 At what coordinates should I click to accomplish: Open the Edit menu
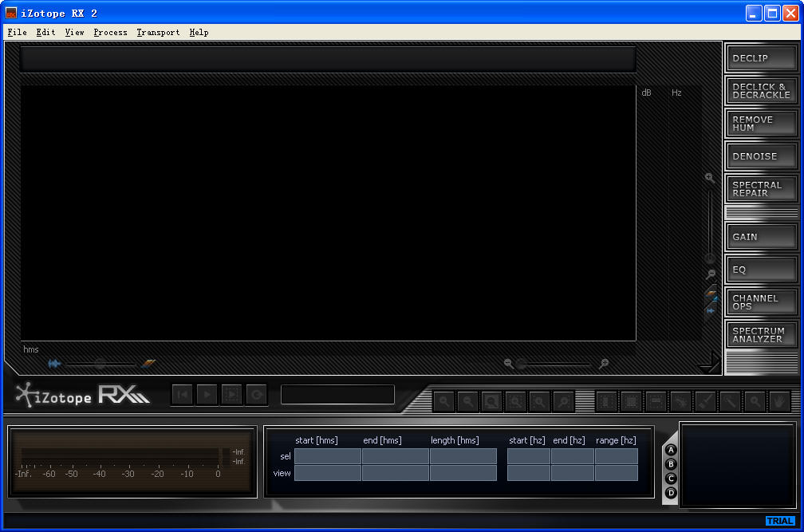(45, 32)
